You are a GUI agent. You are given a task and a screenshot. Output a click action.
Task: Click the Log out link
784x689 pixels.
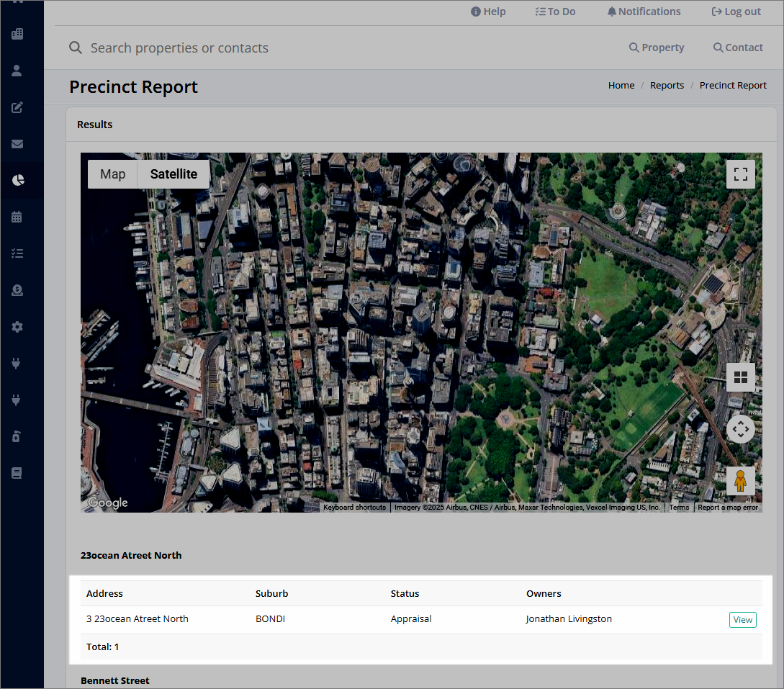tap(736, 12)
